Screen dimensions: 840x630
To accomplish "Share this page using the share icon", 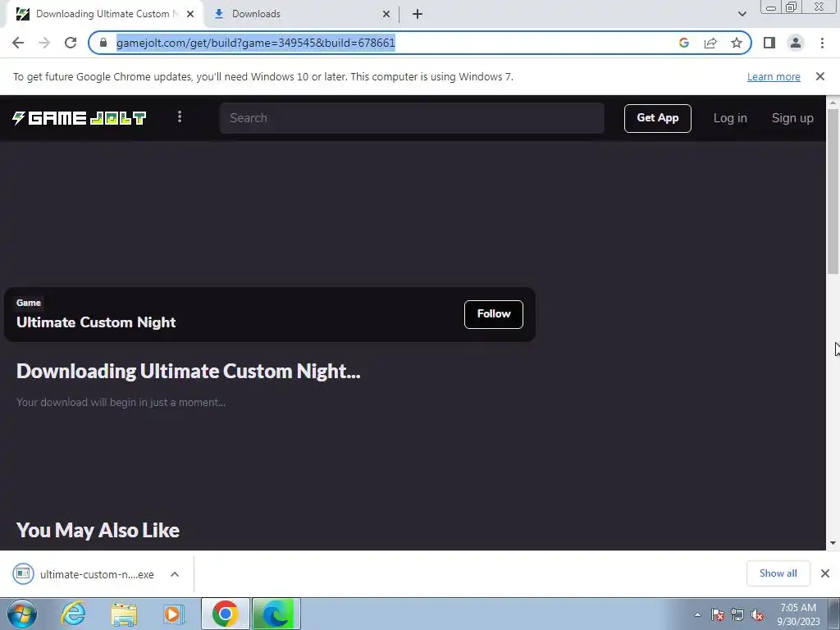I will tap(710, 43).
